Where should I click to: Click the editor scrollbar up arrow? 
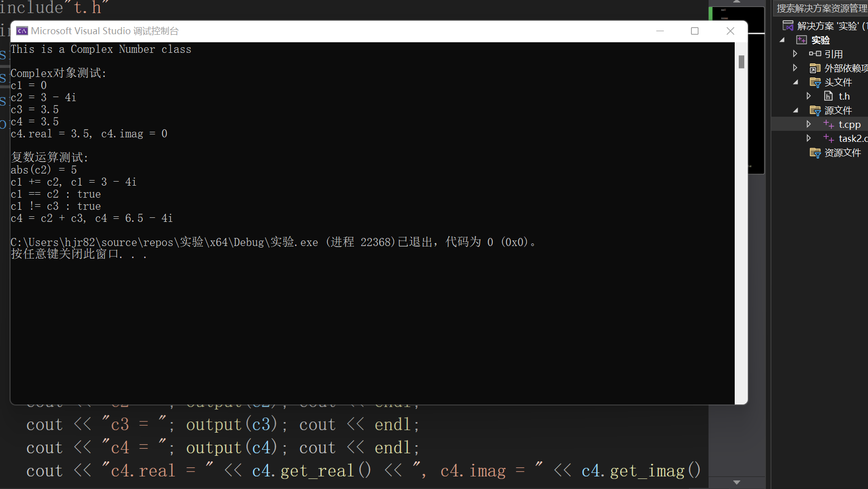coord(737,2)
